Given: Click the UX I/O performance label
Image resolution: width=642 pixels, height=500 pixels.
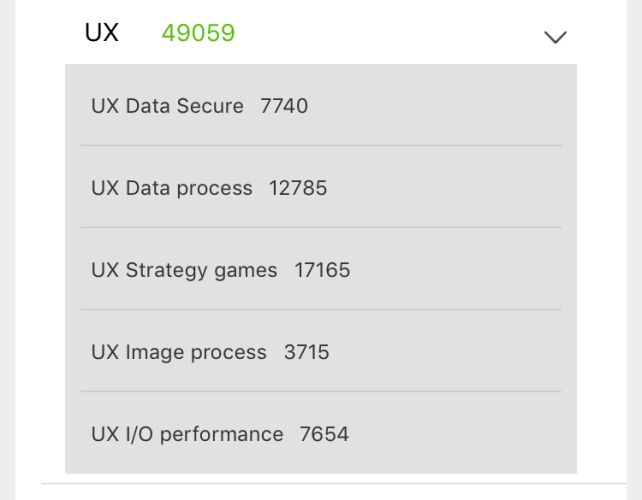Looking at the screenshot, I should 187,434.
